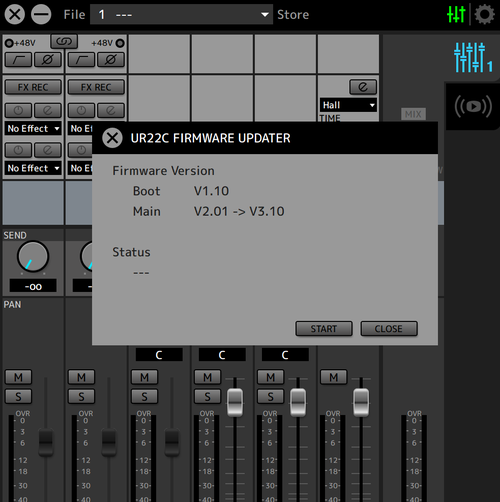Mute the fifth channel strip
Viewport: 500px width, 502px height.
(270, 377)
